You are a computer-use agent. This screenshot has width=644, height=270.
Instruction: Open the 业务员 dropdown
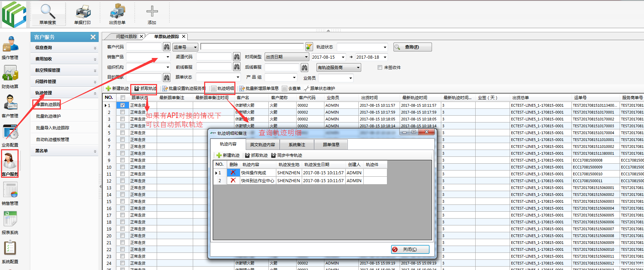click(351, 78)
